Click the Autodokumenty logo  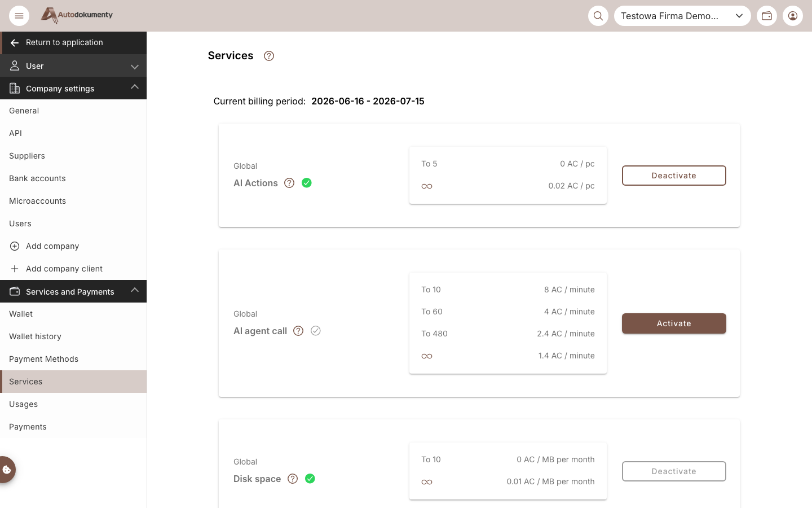[77, 15]
